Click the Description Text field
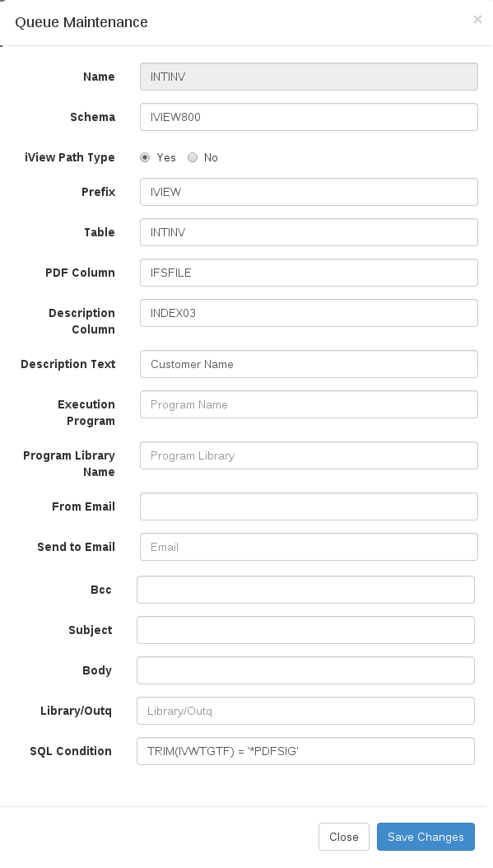493x868 pixels. pos(309,364)
